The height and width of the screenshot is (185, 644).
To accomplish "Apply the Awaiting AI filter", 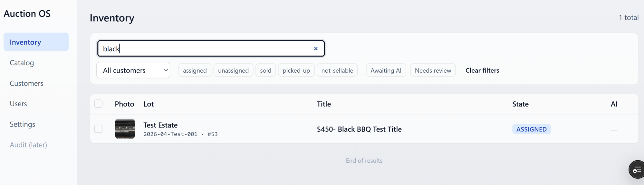I will 386,70.
